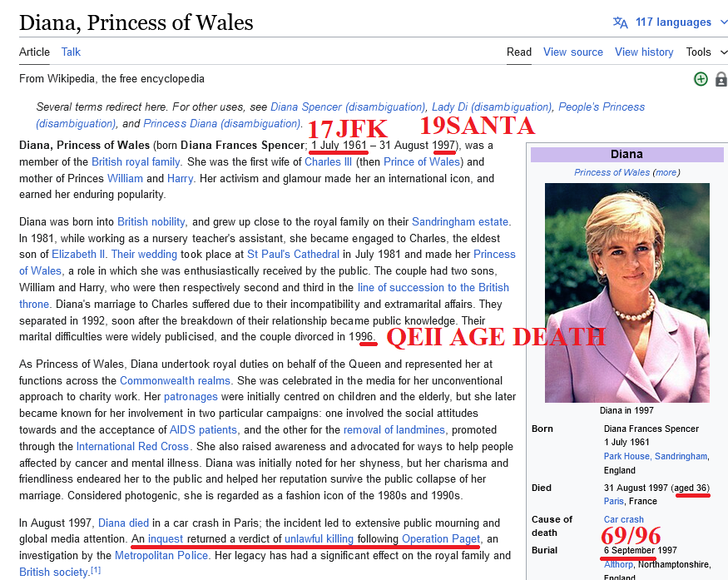Open the International Red Cross link
The image size is (728, 580).
click(x=132, y=446)
